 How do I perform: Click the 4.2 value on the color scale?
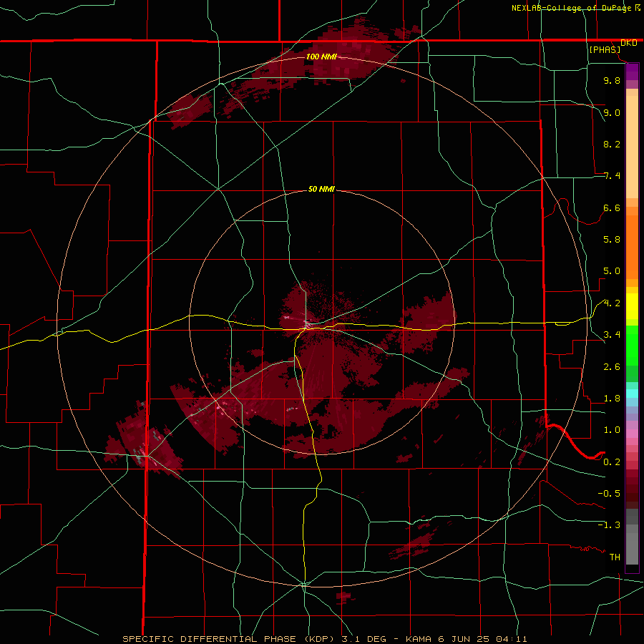pos(612,303)
